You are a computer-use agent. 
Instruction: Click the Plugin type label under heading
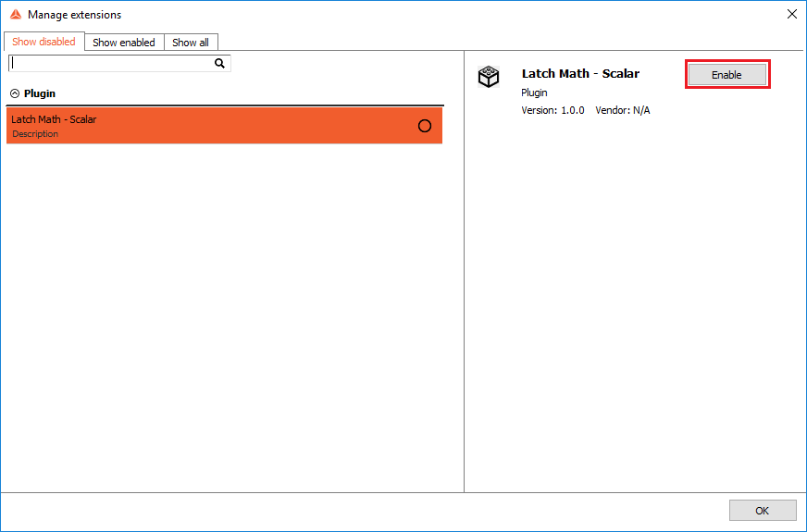point(534,93)
